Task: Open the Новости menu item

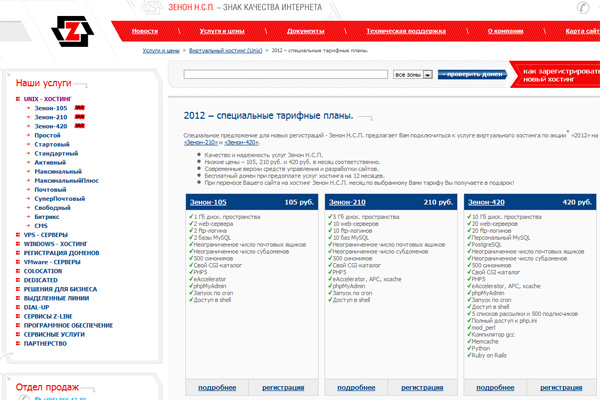Action: 145,31
